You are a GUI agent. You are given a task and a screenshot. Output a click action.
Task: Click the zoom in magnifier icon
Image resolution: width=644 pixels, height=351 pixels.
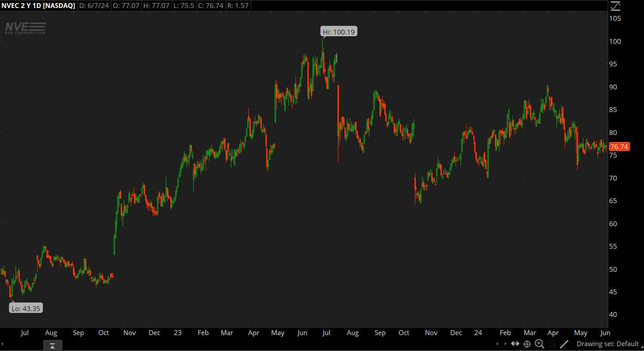coord(539,344)
